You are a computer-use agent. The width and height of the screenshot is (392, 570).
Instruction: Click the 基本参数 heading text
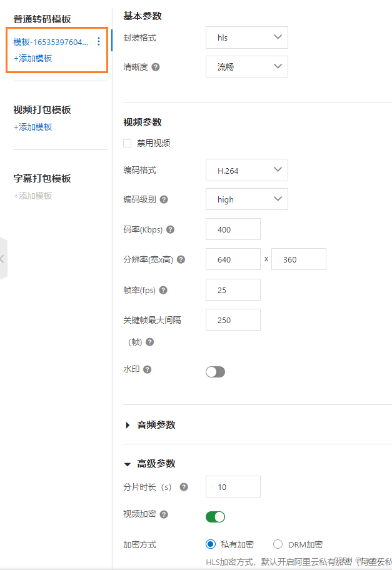click(143, 16)
